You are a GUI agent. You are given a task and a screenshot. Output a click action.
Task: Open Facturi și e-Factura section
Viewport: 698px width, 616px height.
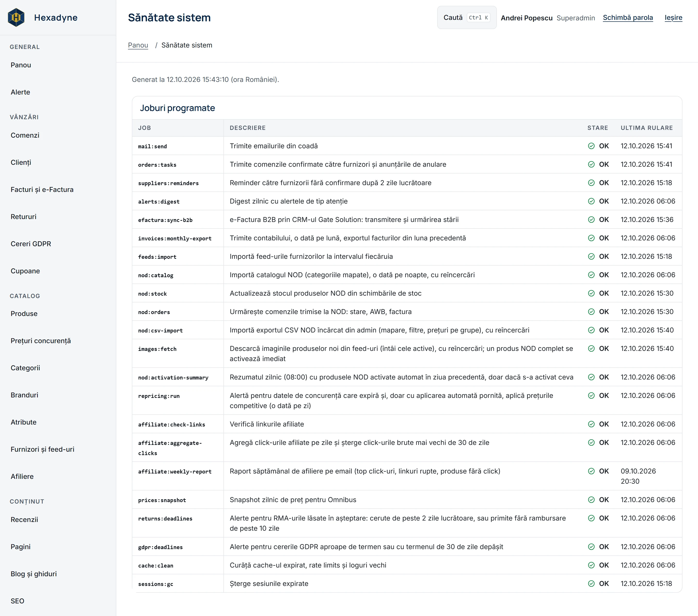(x=42, y=190)
